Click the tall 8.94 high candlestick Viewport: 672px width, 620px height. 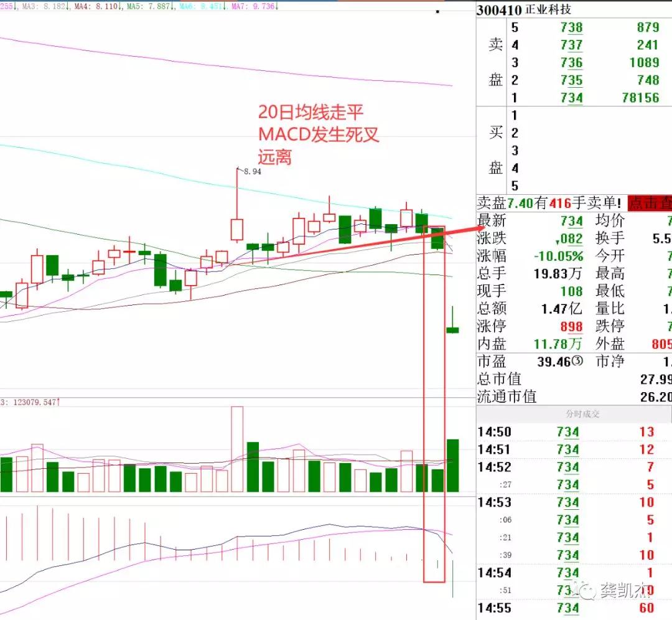(x=237, y=205)
